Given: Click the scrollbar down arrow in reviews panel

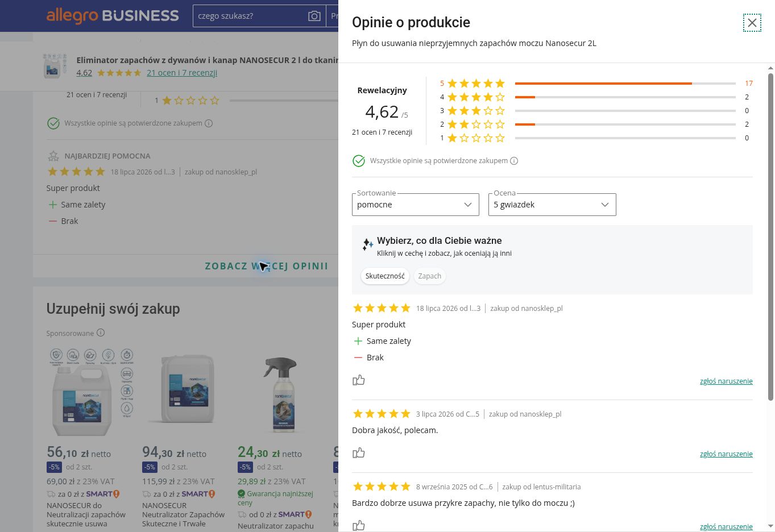Looking at the screenshot, I should (771, 526).
